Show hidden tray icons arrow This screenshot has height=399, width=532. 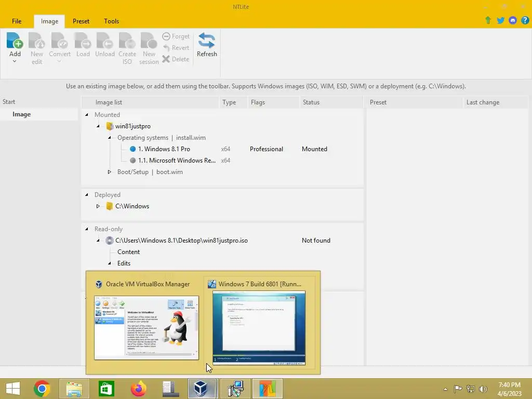(x=445, y=389)
